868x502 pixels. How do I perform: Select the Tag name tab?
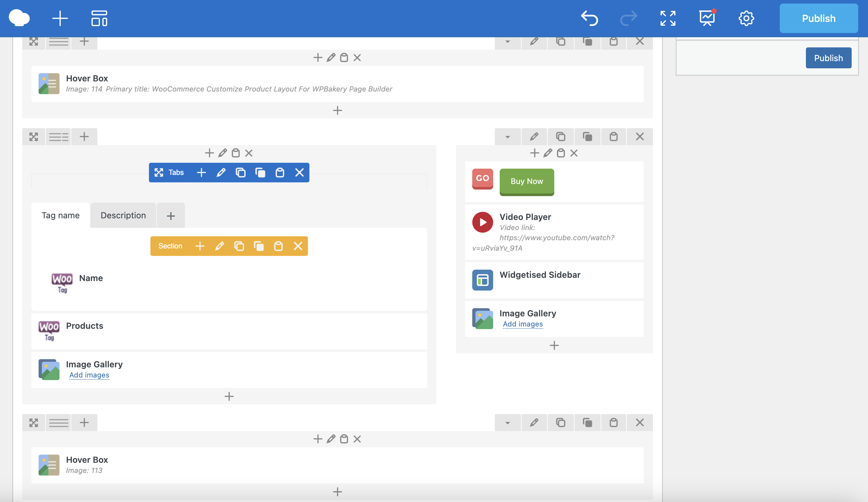[x=60, y=215]
